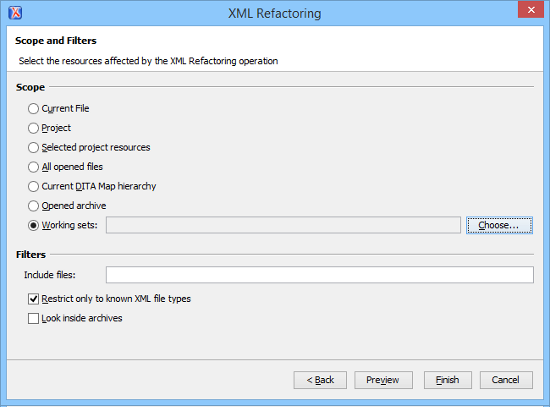Click the Restrict only to known XML label

[x=116, y=299]
